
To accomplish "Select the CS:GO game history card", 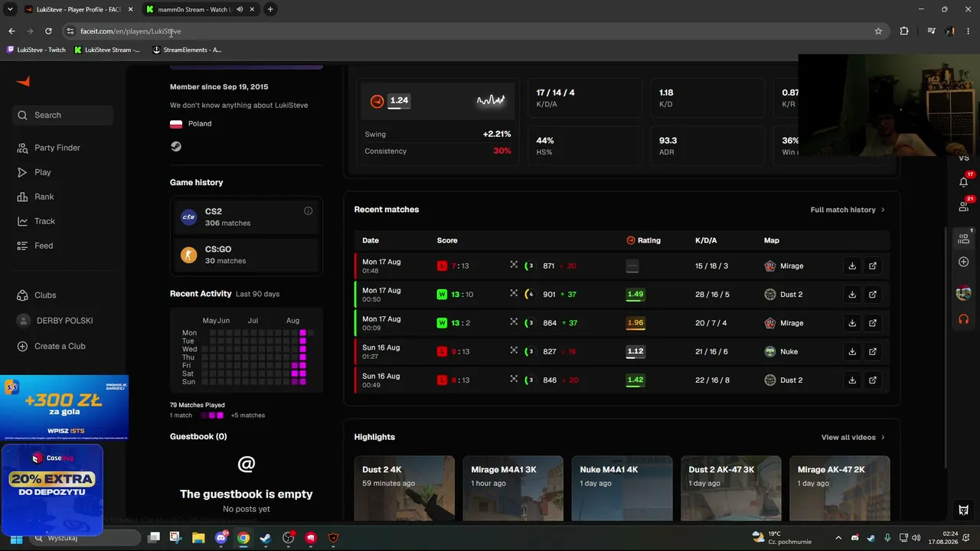I will [x=247, y=255].
